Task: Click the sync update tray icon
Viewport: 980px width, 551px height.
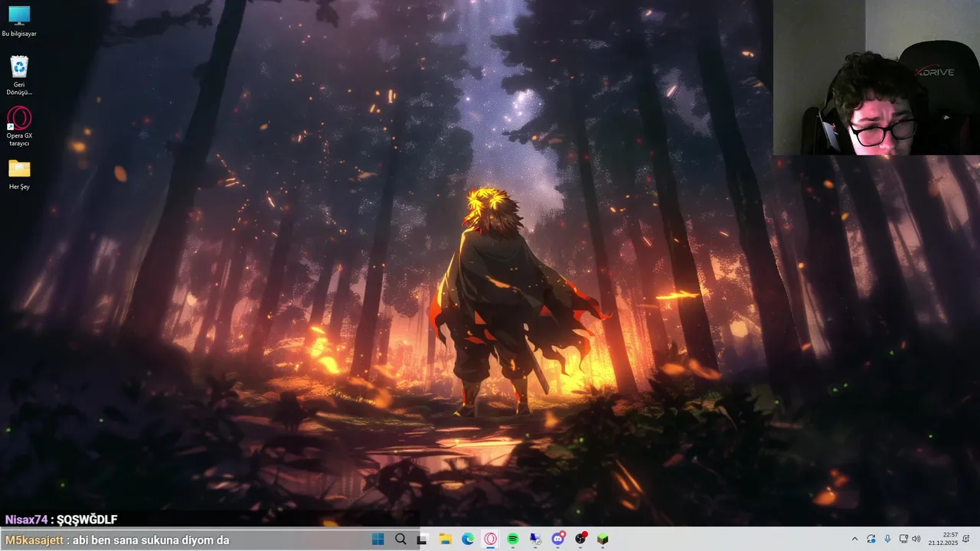Action: coord(871,539)
